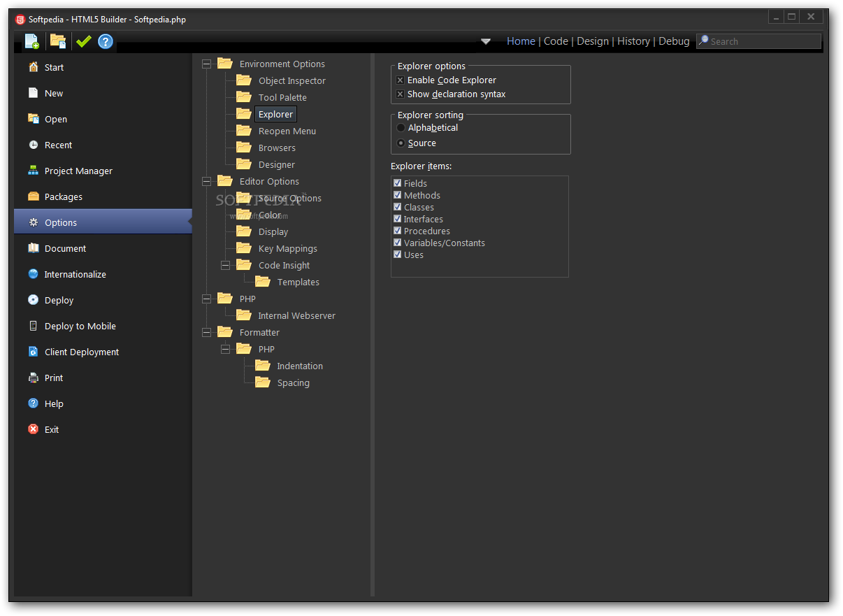Click the Templates folder icon
843x616 pixels.
263,281
